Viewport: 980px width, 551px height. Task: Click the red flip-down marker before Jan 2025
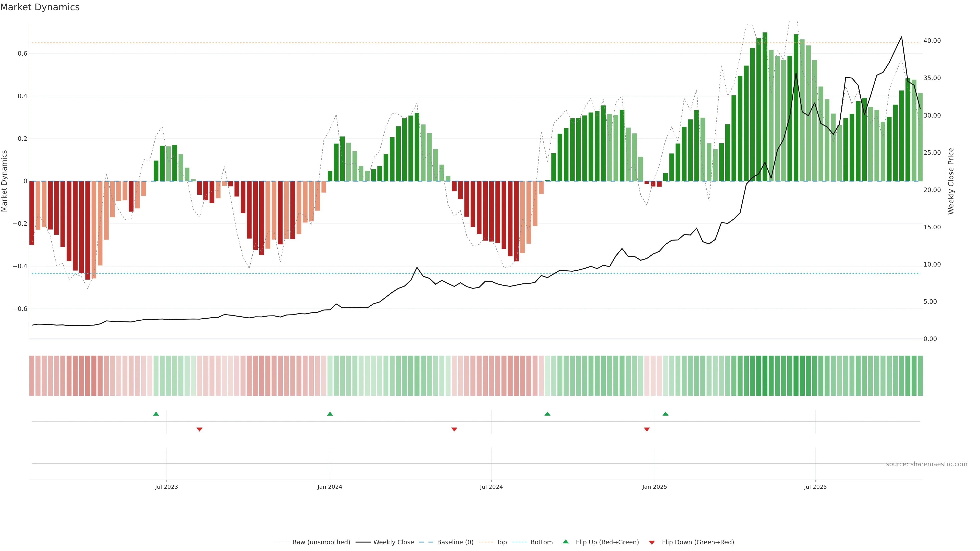(x=647, y=429)
